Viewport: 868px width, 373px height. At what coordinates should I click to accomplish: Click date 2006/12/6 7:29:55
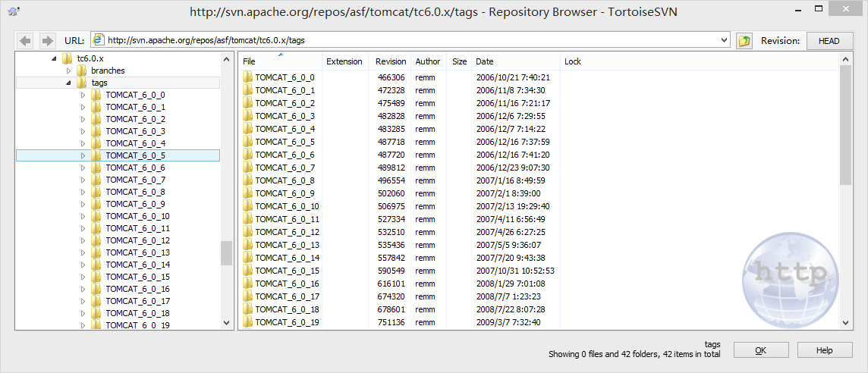click(x=511, y=116)
